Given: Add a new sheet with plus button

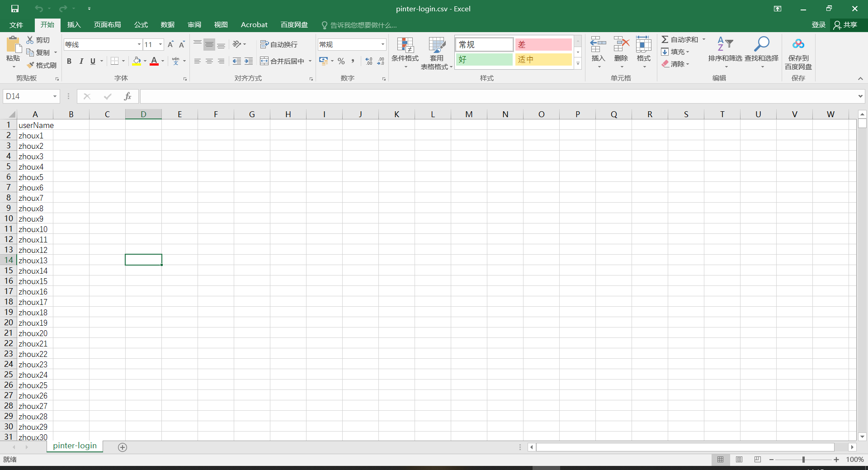Looking at the screenshot, I should click(122, 447).
